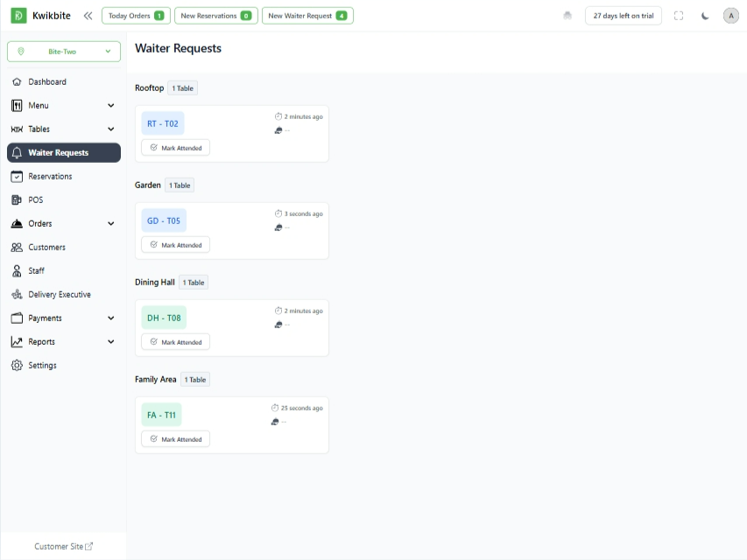Open the Customer Site external link
This screenshot has height=560, width=747.
[x=63, y=547]
